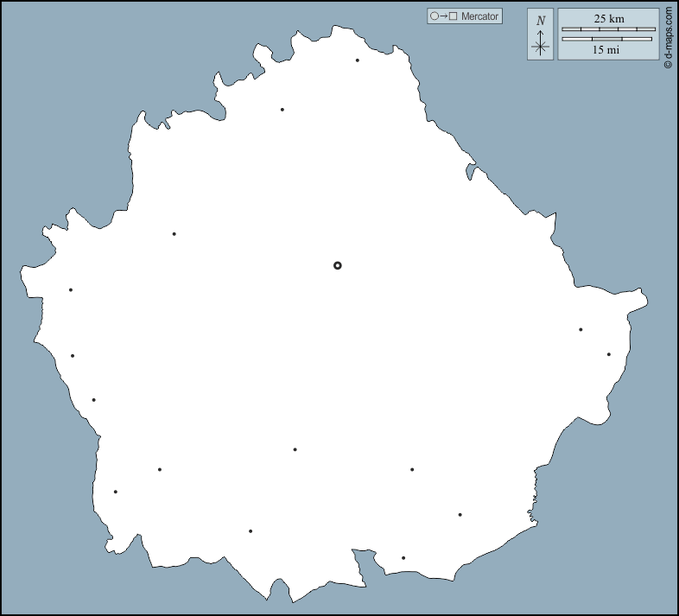Click the "25 km" scale label text
The image size is (679, 616).
click(608, 18)
